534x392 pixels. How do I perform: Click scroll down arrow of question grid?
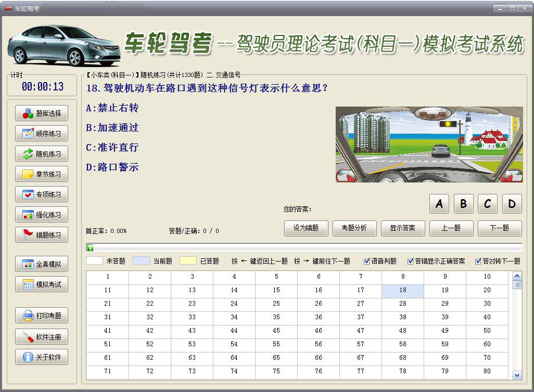pyautogui.click(x=517, y=375)
